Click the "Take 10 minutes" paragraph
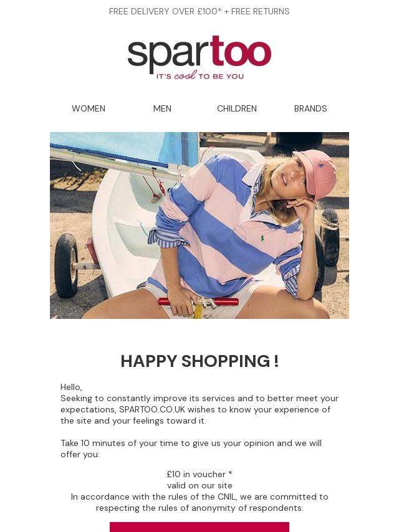This screenshot has width=399, height=532. pyautogui.click(x=191, y=449)
